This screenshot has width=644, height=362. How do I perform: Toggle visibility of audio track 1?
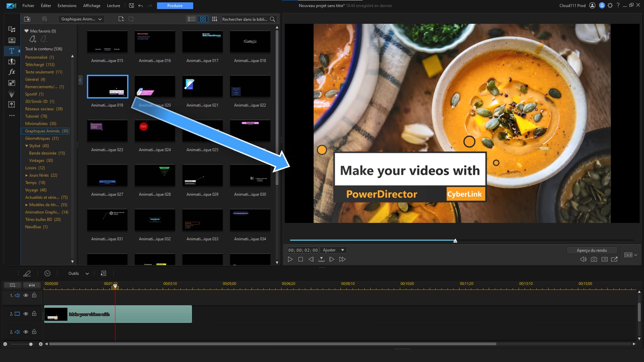[x=26, y=295]
